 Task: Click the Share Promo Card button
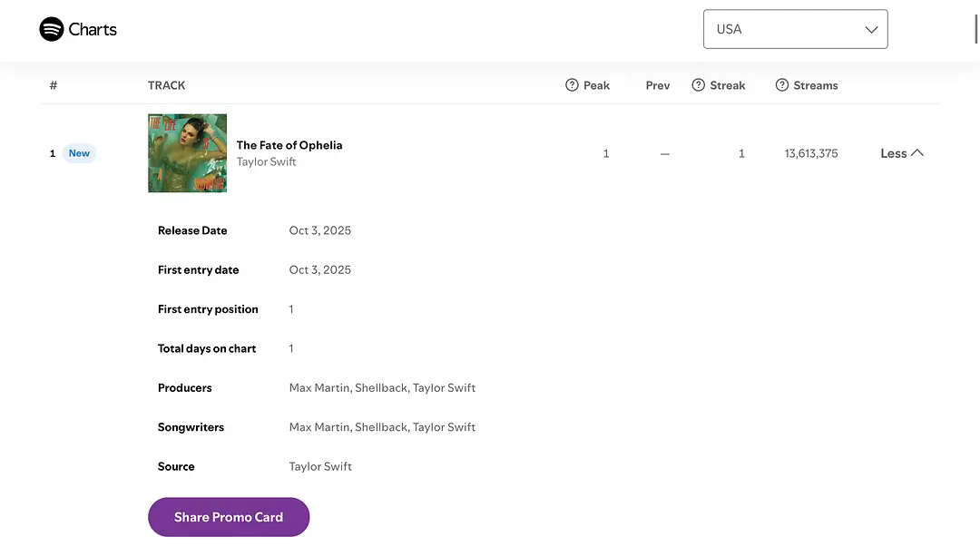pyautogui.click(x=229, y=517)
